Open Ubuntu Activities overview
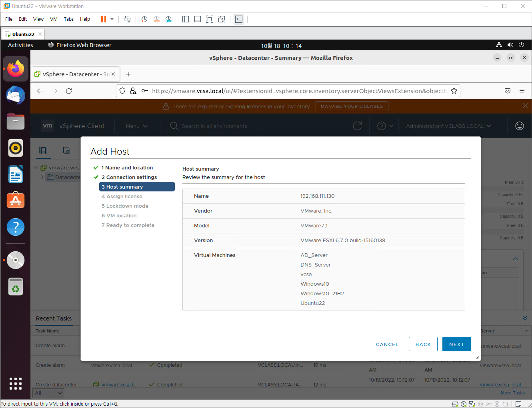 (20, 45)
